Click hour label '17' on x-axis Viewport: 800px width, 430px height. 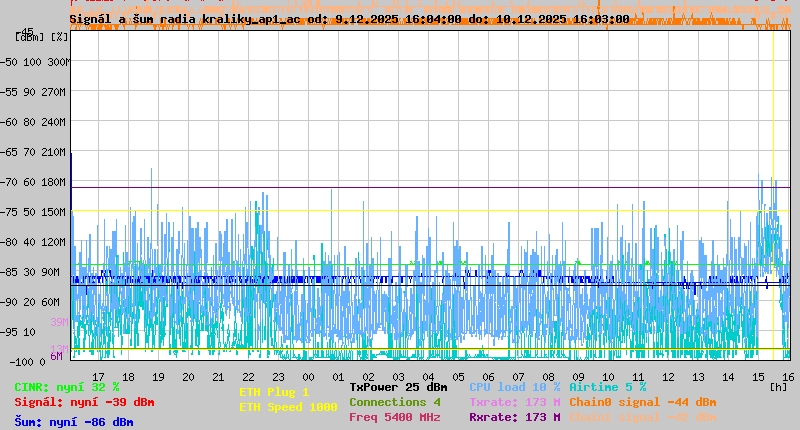click(x=98, y=377)
